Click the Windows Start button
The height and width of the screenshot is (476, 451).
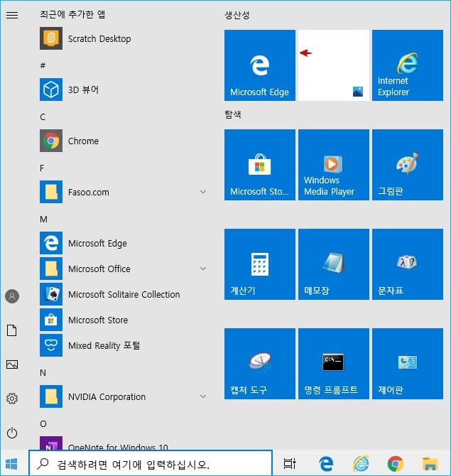(x=11, y=464)
